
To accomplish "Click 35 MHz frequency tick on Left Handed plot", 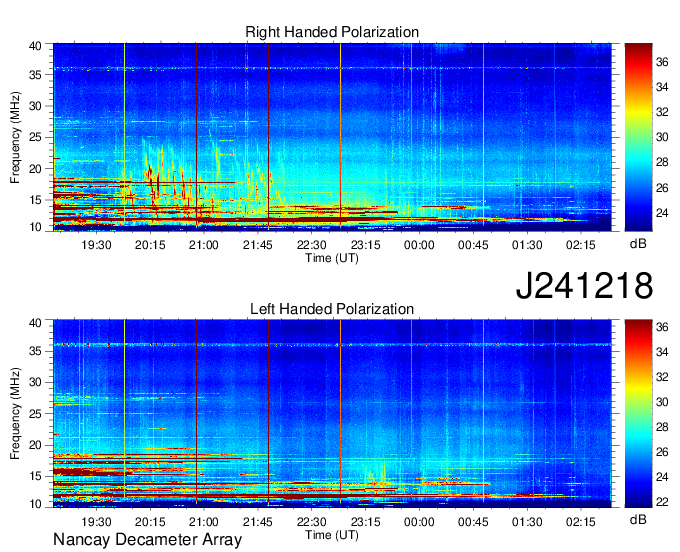I will coord(36,351).
